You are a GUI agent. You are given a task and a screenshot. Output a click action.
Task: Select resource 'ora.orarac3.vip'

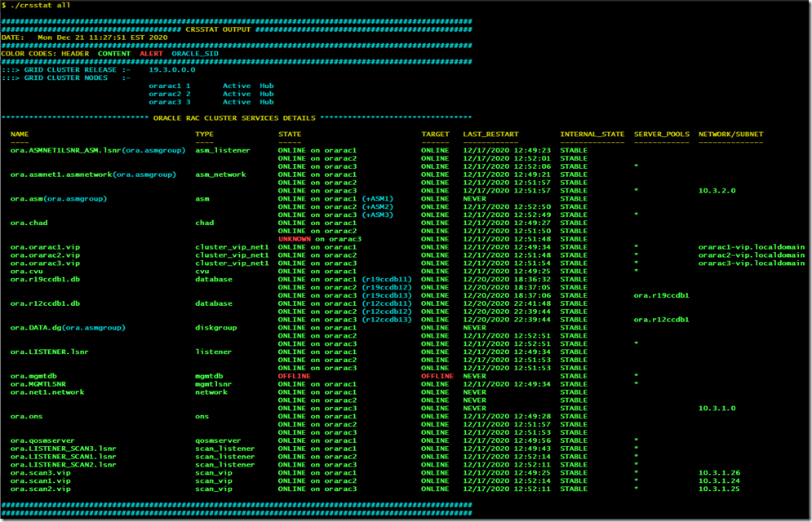click(45, 263)
